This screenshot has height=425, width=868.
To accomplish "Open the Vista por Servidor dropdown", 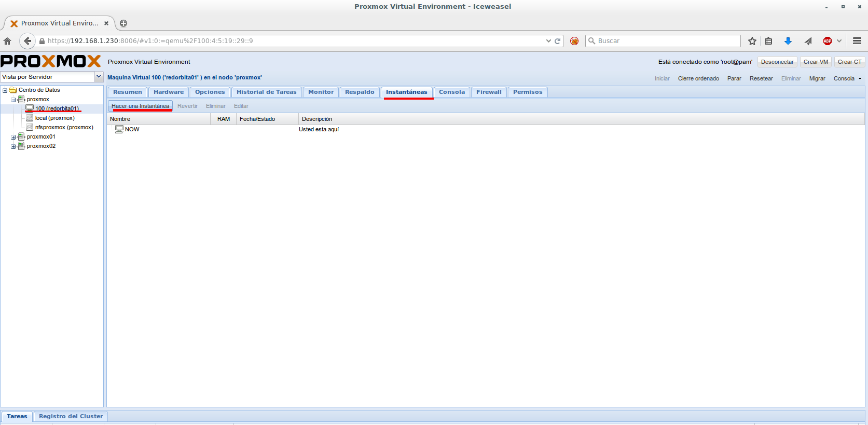I will click(99, 77).
